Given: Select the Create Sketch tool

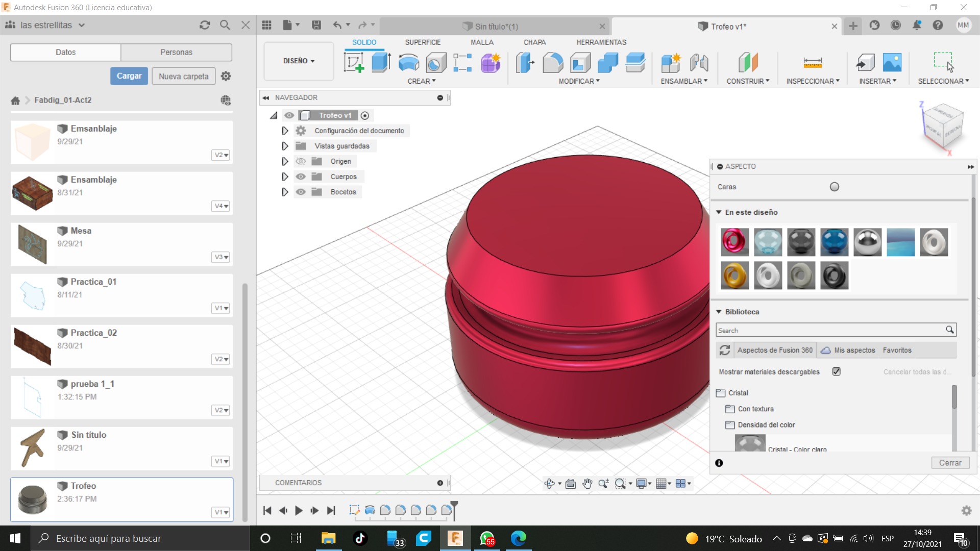Looking at the screenshot, I should 354,63.
